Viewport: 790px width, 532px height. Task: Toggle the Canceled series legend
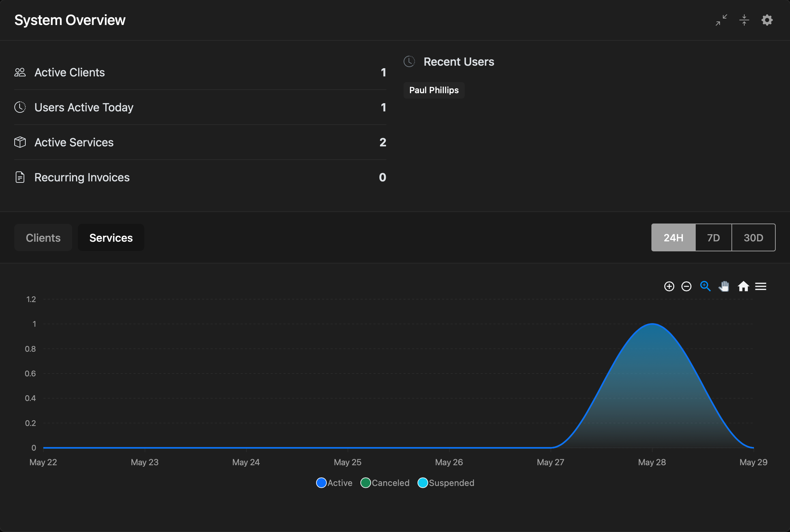pyautogui.click(x=385, y=483)
